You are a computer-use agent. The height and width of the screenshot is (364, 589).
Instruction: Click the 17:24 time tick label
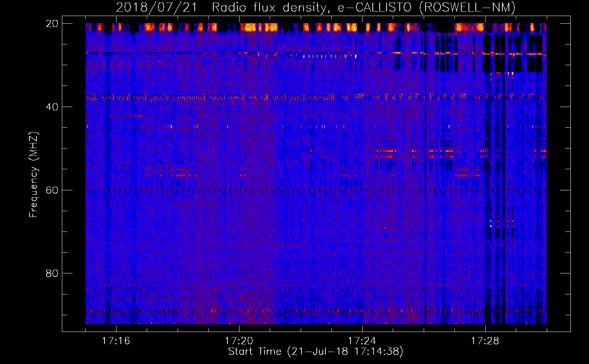point(362,341)
